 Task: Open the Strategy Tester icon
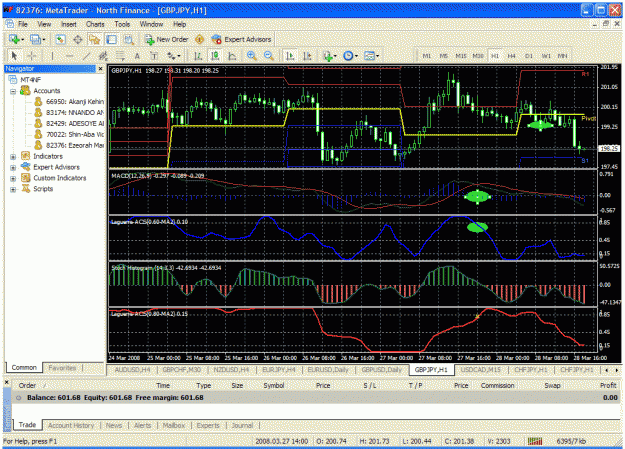tap(129, 39)
